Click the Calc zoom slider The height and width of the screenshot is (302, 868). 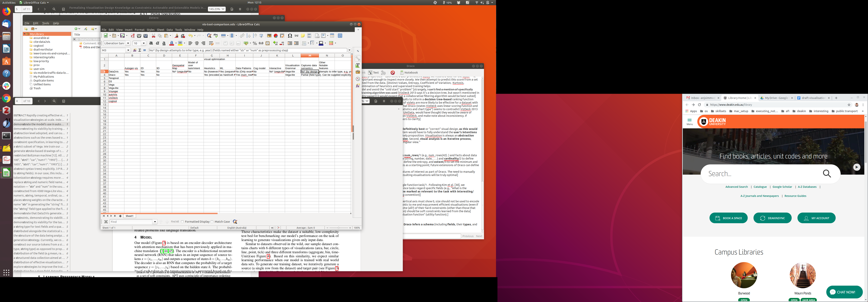pyautogui.click(x=338, y=228)
